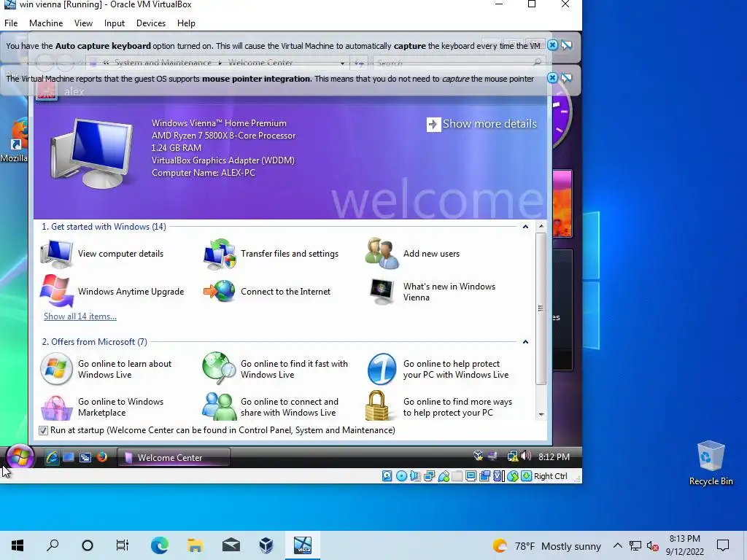The height and width of the screenshot is (560, 747).
Task: Open Mozilla Firefox shortcut on guest desktop
Action: [x=15, y=141]
